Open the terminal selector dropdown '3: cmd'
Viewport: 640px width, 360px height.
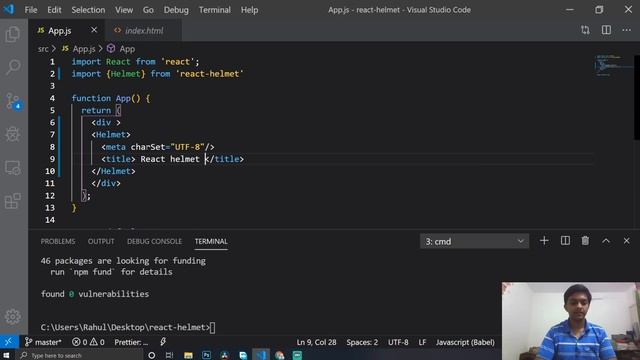point(474,241)
